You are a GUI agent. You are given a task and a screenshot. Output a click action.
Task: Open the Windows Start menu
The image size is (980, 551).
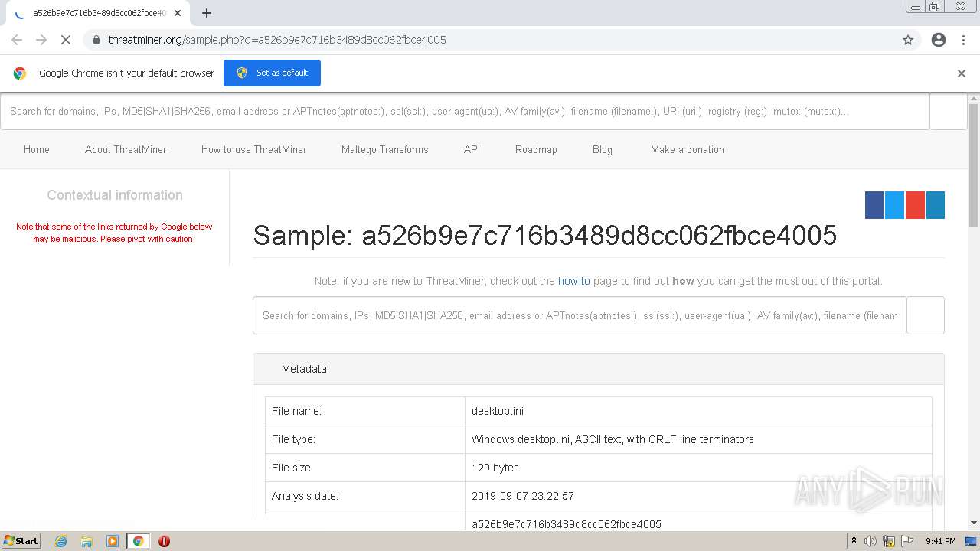(21, 540)
